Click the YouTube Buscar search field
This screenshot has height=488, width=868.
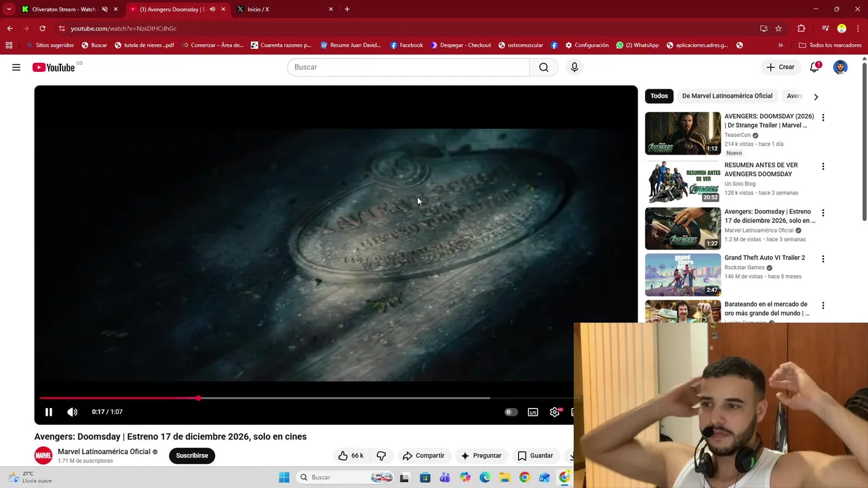[408, 67]
